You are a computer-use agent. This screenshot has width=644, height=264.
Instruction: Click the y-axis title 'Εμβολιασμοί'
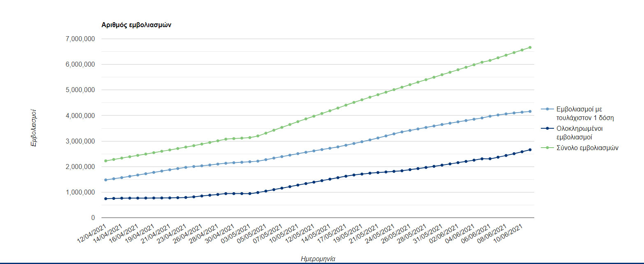point(34,128)
